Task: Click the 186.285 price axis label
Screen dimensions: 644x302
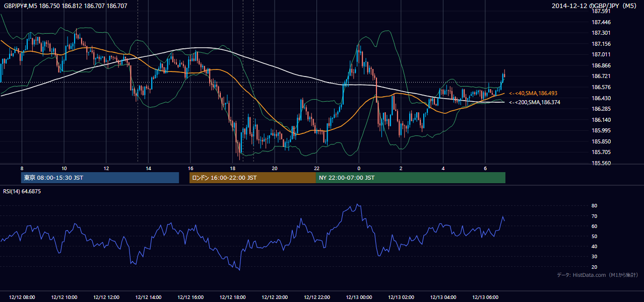Action: tap(601, 109)
